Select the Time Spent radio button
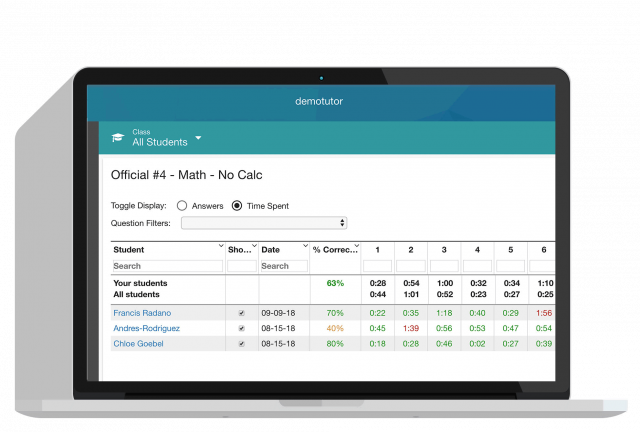This screenshot has width=640, height=432. tap(237, 206)
